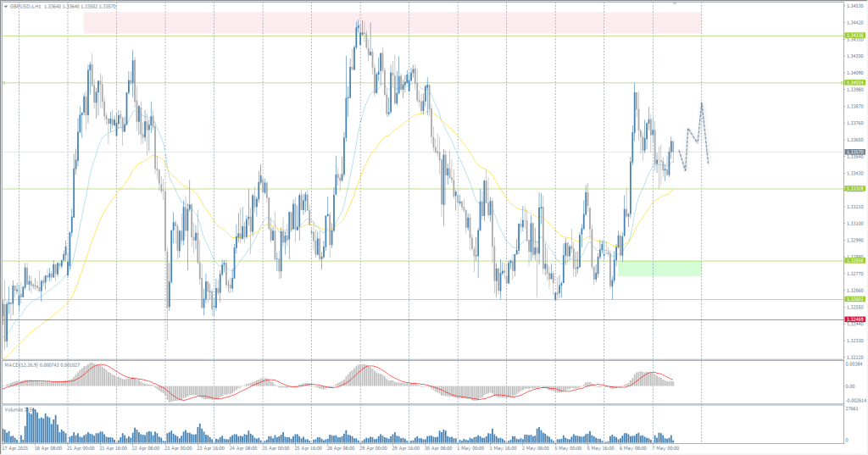
Task: Open the dropdown arrow beside the GBPUSD.s.H1 title
Action: coord(6,7)
